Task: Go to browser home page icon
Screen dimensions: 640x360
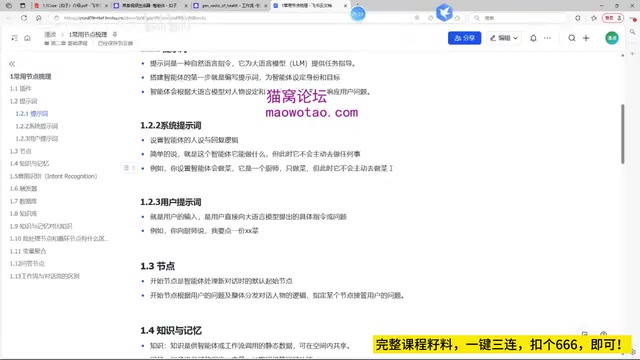Action: point(39,18)
